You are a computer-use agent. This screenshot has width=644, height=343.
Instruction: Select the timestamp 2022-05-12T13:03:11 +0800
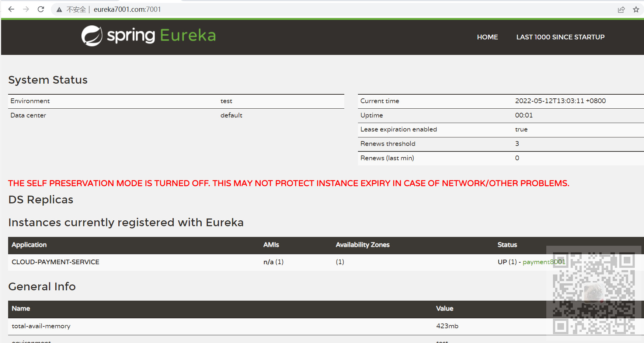pos(560,101)
